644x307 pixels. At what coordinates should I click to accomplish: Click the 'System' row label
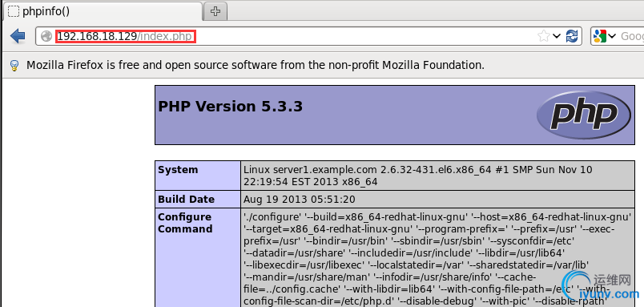178,169
